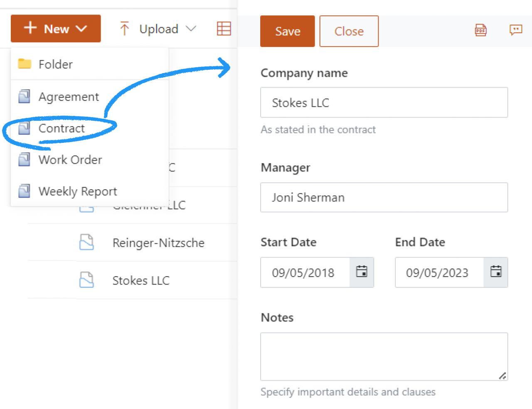Click into the Manager text field

click(384, 197)
